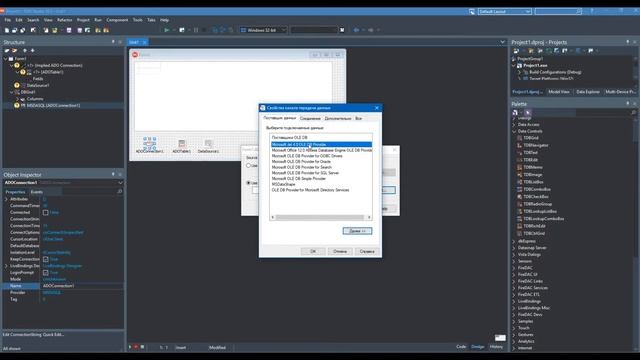This screenshot has width=640, height=360.
Task: Select TDBGrid component icon in Palette
Action: 520,138
